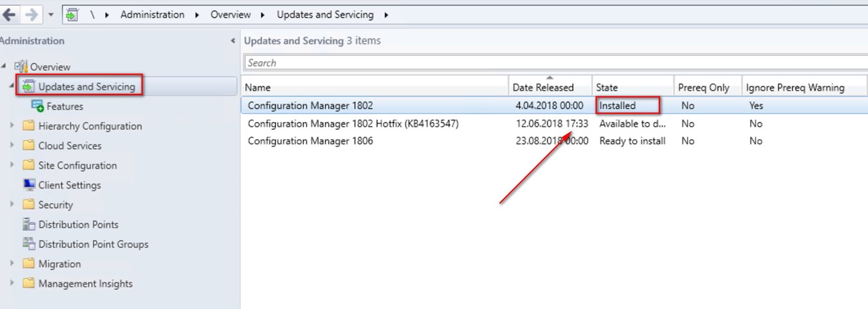
Task: Click the back navigation arrow
Action: [9, 14]
